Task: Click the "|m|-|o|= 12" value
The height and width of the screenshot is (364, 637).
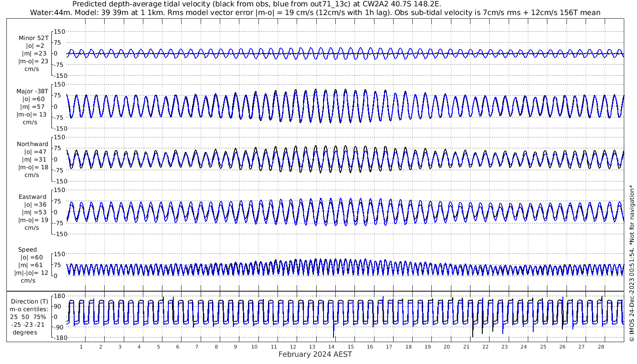Action: point(32,273)
